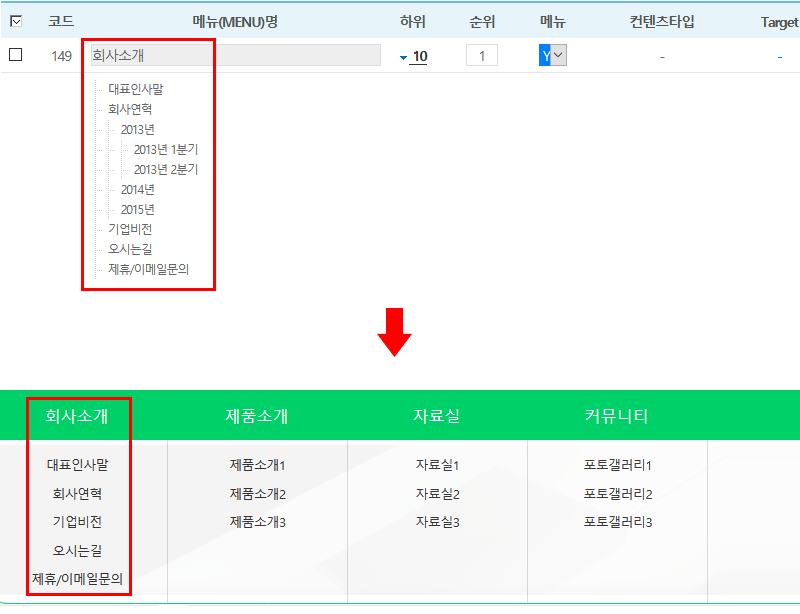The image size is (800, 614).
Task: Open 커뮤니티 navigation menu
Action: (x=617, y=416)
